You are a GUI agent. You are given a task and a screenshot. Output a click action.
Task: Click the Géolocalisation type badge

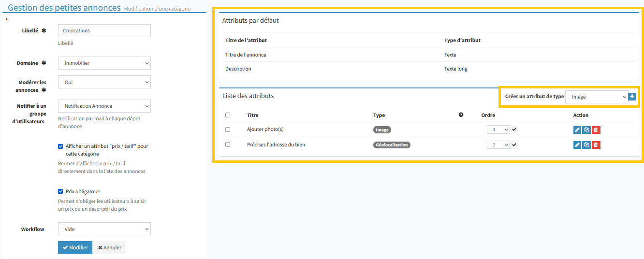pyautogui.click(x=392, y=145)
